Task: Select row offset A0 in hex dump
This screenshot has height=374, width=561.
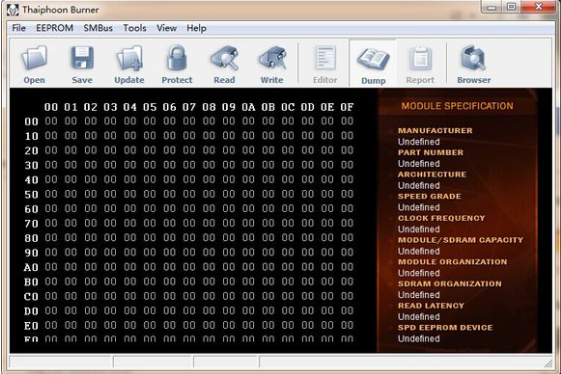Action: pyautogui.click(x=31, y=267)
